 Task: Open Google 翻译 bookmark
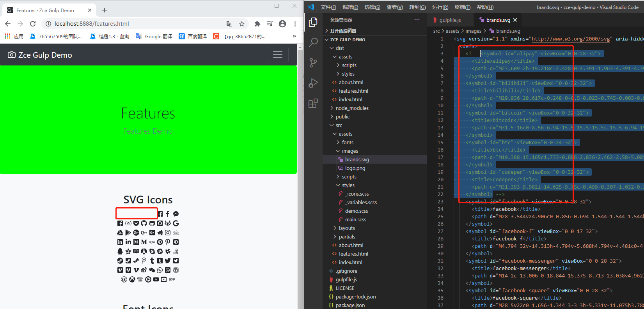pyautogui.click(x=154, y=36)
